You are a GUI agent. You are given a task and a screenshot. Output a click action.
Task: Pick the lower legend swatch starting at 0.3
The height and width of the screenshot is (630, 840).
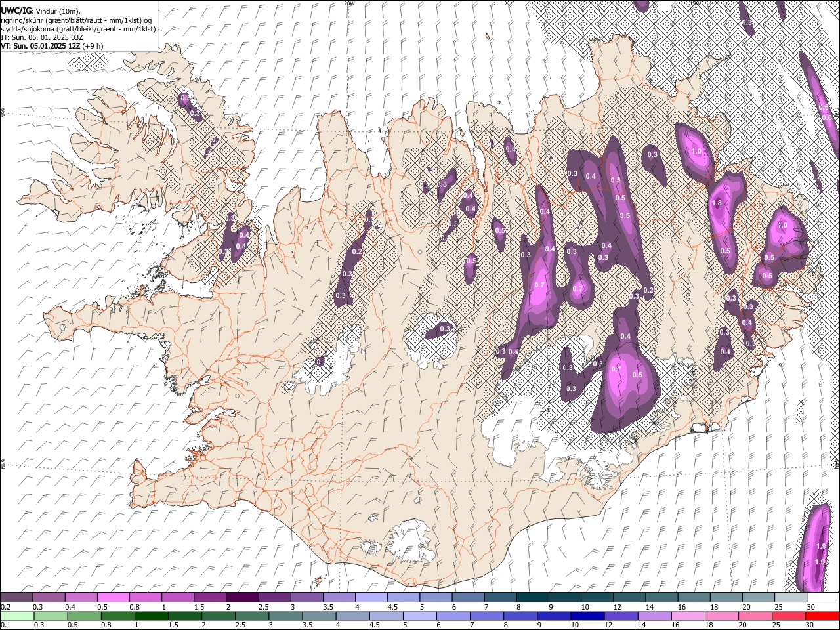coord(51,616)
